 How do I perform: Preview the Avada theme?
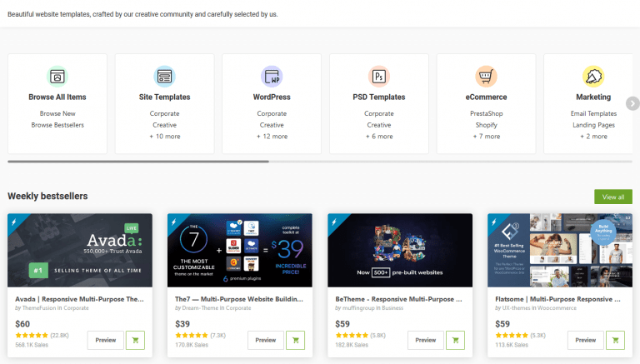(x=106, y=340)
